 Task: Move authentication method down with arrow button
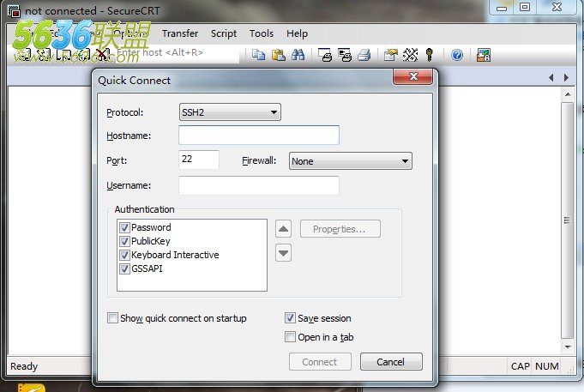point(283,253)
